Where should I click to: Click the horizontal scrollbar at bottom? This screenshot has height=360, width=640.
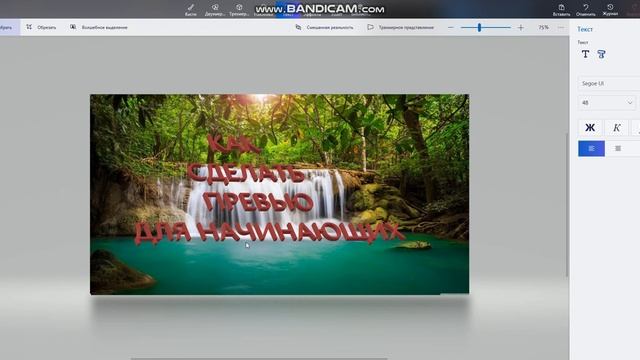pos(259,358)
